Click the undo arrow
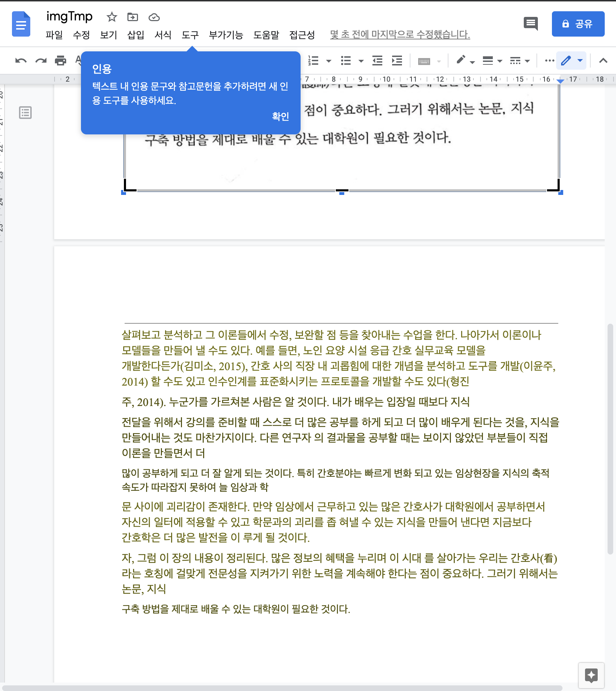616x691 pixels. tap(21, 61)
